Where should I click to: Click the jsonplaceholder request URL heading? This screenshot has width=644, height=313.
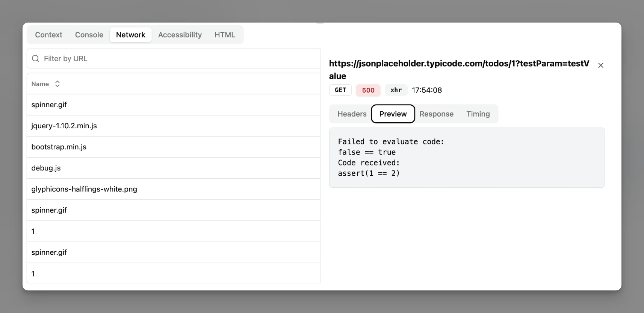coord(458,70)
